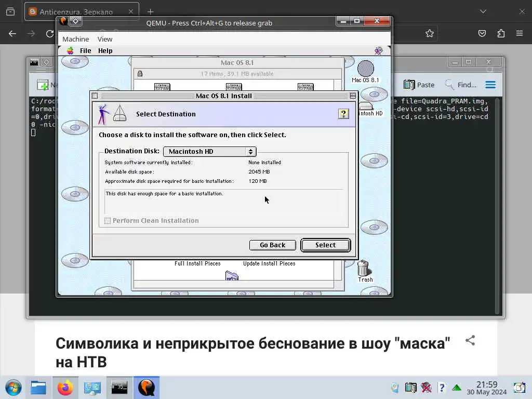532x399 pixels.
Task: Open a new Firefox tab
Action: pyautogui.click(x=150, y=11)
